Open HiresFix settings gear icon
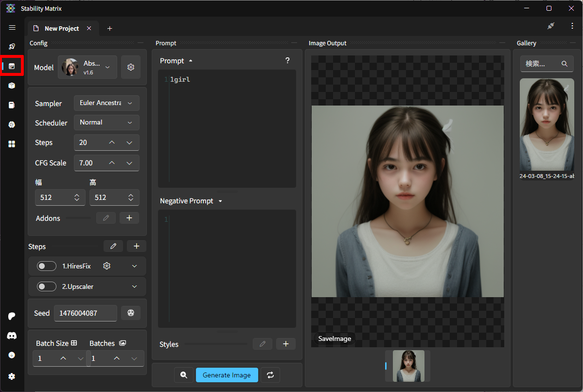 coord(107,266)
